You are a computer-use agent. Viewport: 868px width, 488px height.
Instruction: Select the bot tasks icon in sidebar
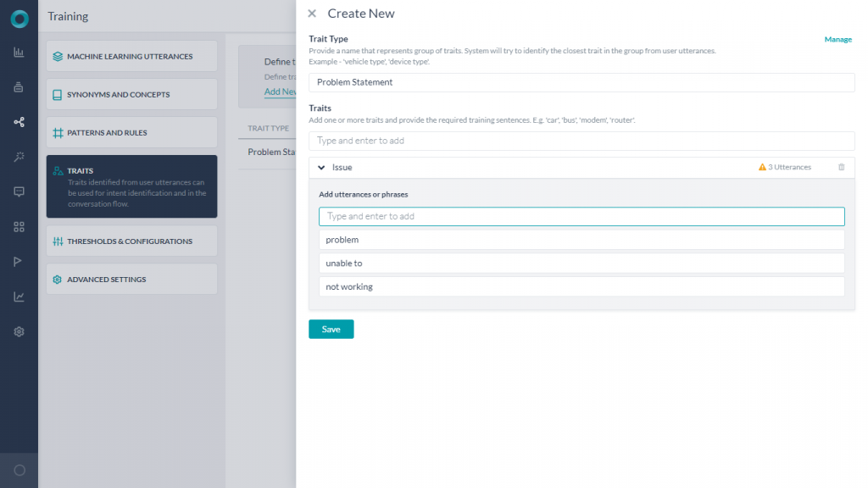tap(19, 86)
